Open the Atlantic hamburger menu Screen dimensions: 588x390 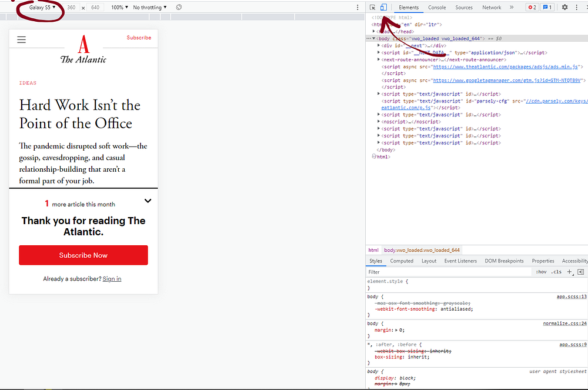[21, 39]
